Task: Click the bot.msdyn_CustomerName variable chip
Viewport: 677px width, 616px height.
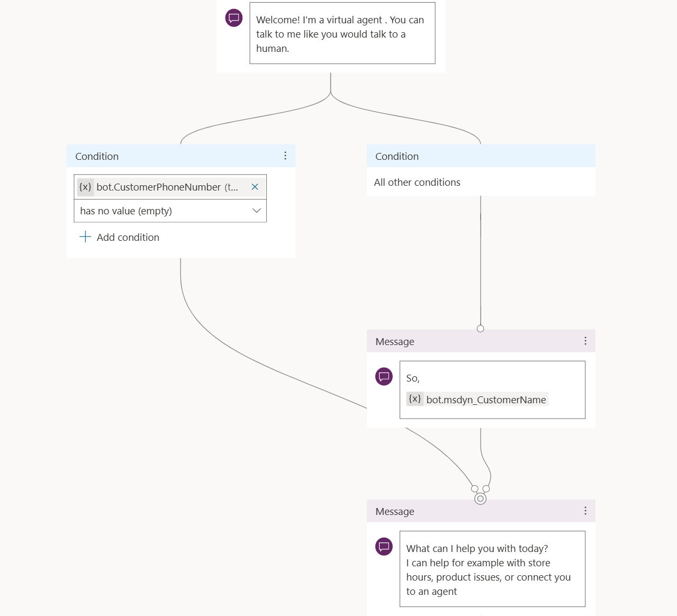Action: point(477,400)
